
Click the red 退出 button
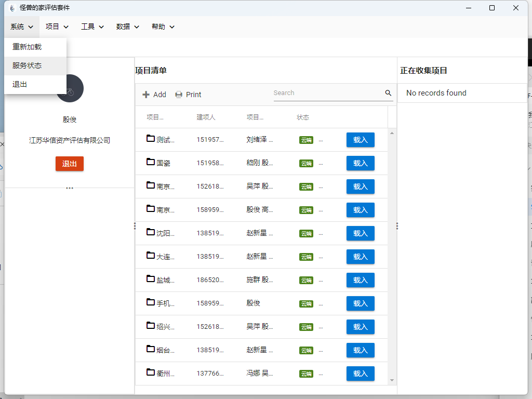coord(70,164)
